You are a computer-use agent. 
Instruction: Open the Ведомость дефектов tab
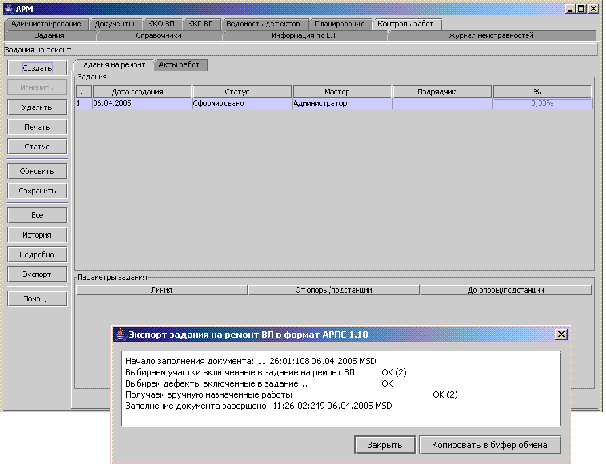265,24
